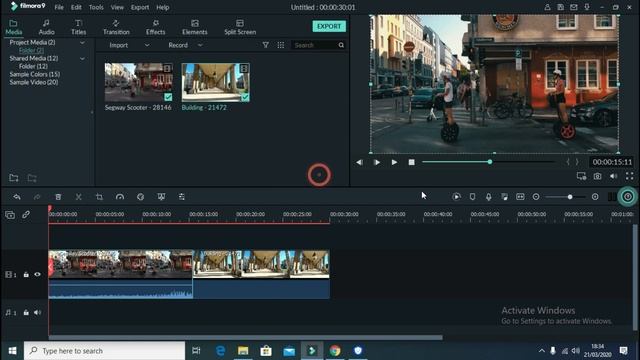Open the Edit menu
The height and width of the screenshot is (360, 640).
pyautogui.click(x=76, y=7)
